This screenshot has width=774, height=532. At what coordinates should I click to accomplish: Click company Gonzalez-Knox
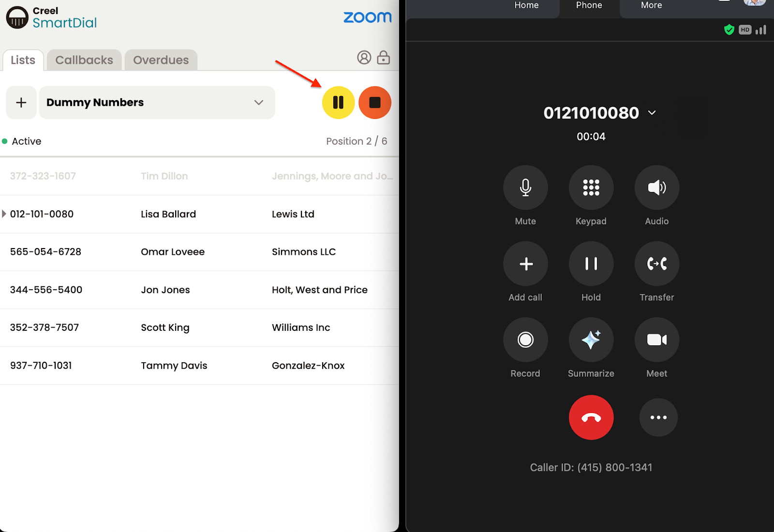click(308, 366)
